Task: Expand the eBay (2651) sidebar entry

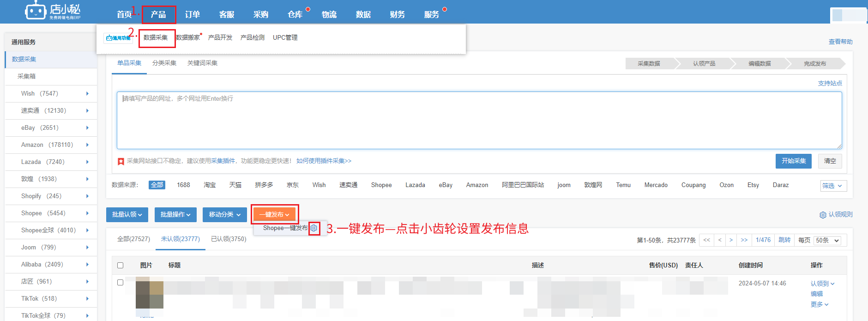Action: point(87,128)
